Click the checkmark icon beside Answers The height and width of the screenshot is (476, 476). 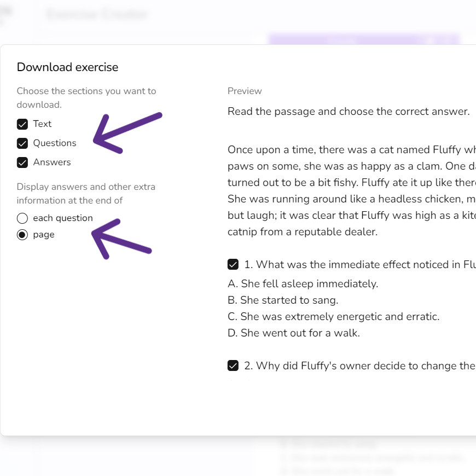tap(22, 162)
